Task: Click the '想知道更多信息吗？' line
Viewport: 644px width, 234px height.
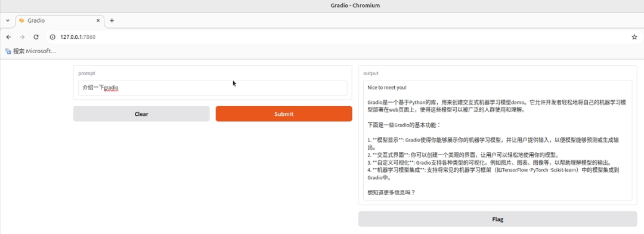Action: 391,192
